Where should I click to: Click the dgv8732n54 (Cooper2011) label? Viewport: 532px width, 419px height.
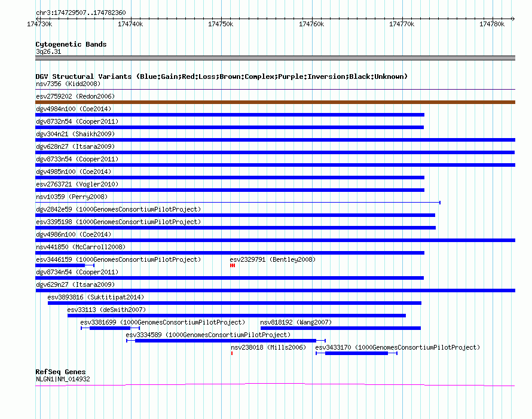pyautogui.click(x=77, y=121)
